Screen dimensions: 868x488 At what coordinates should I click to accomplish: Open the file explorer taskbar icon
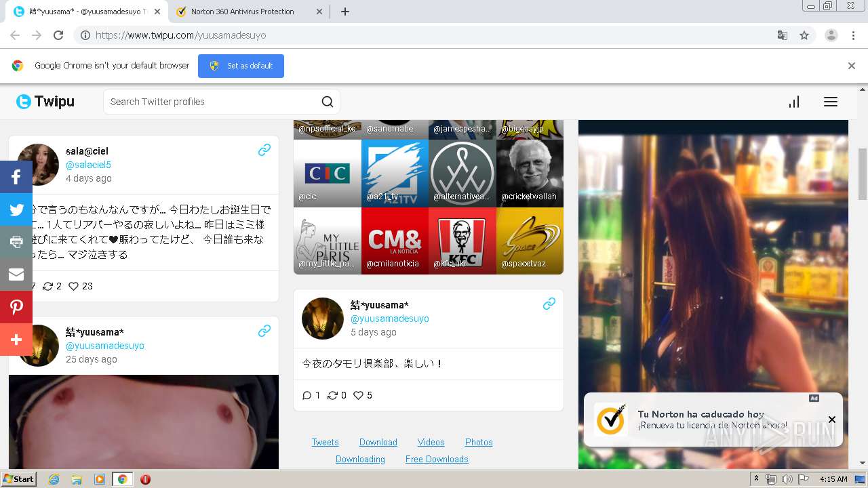pos(77,479)
